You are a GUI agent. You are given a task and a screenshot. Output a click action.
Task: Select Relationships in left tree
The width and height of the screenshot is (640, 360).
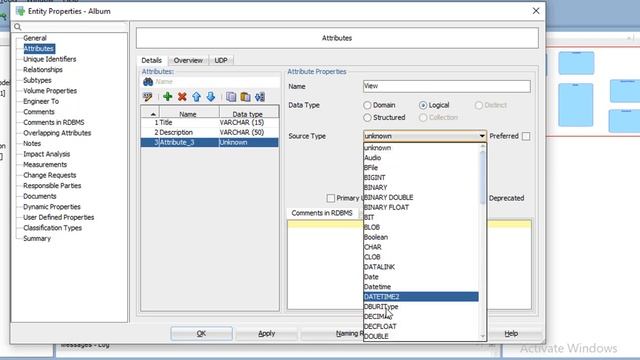[x=43, y=70]
